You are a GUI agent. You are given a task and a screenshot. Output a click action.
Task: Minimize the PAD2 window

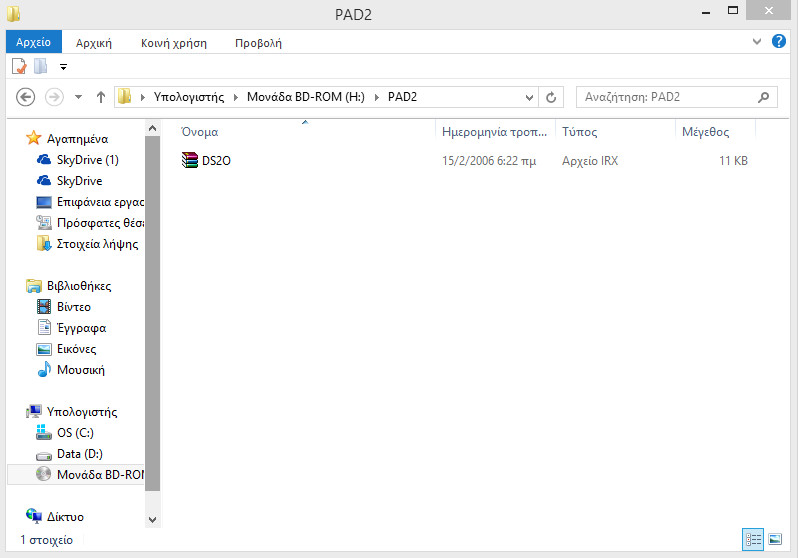coord(706,12)
